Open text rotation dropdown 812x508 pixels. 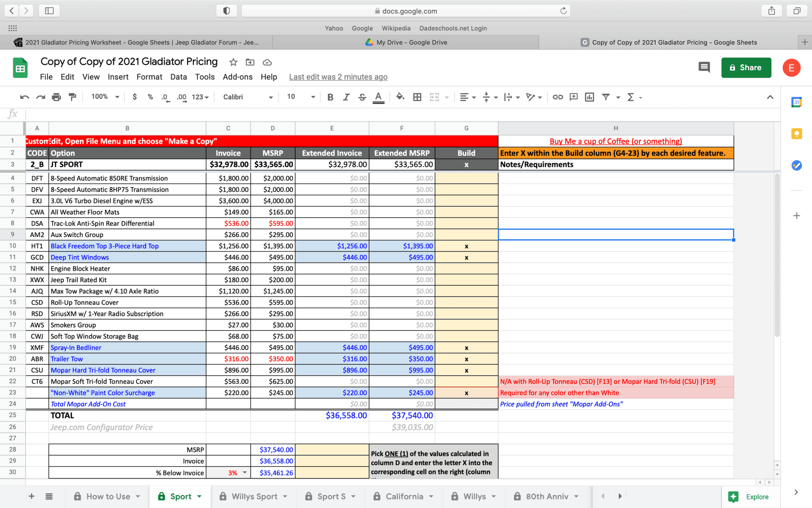[534, 97]
